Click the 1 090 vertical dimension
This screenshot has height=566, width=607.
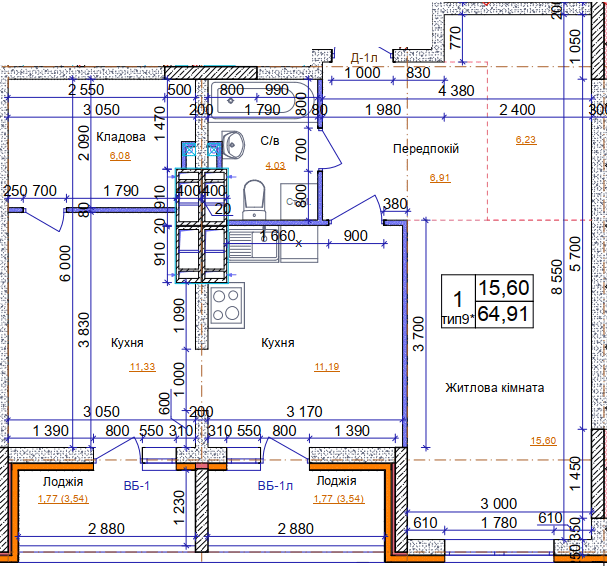179,316
